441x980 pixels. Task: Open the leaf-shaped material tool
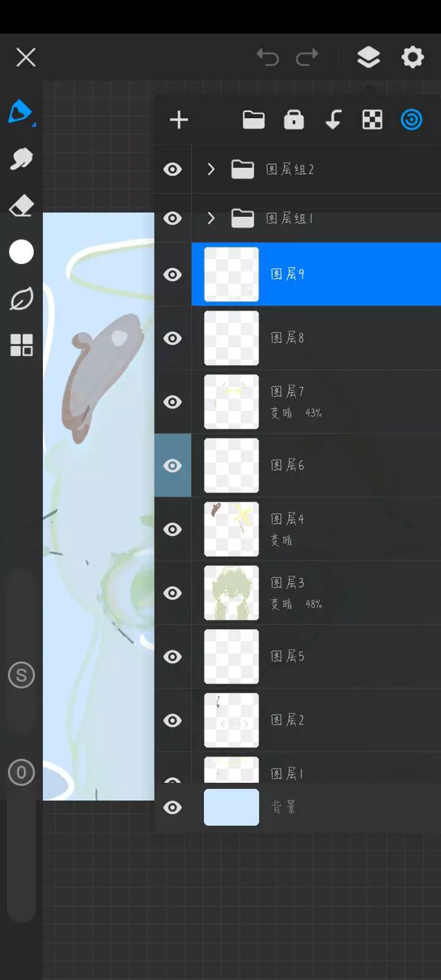tap(21, 299)
